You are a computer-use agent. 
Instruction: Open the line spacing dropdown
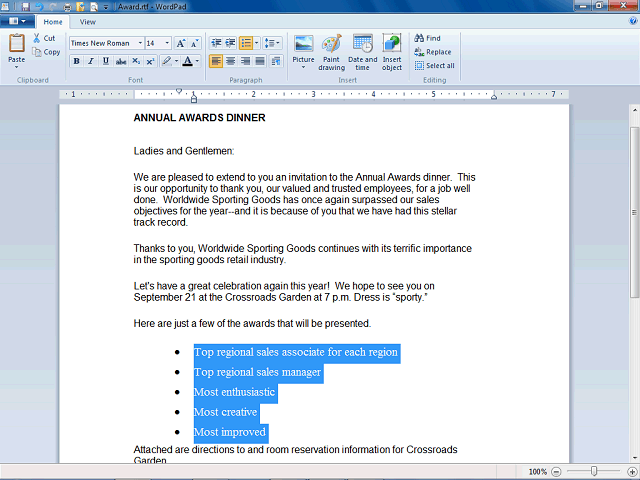(272, 43)
